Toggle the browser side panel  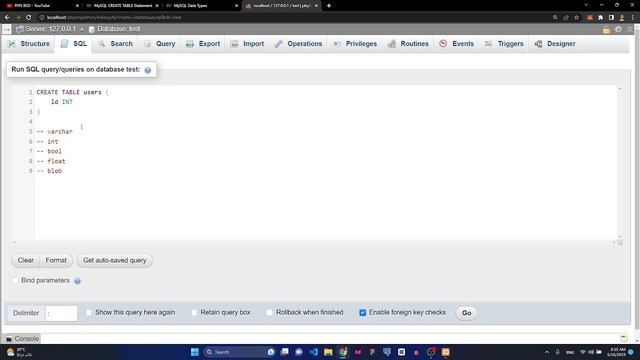pos(611,18)
